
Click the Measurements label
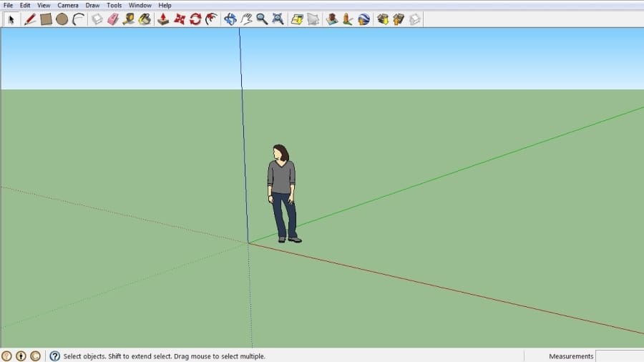coord(571,356)
